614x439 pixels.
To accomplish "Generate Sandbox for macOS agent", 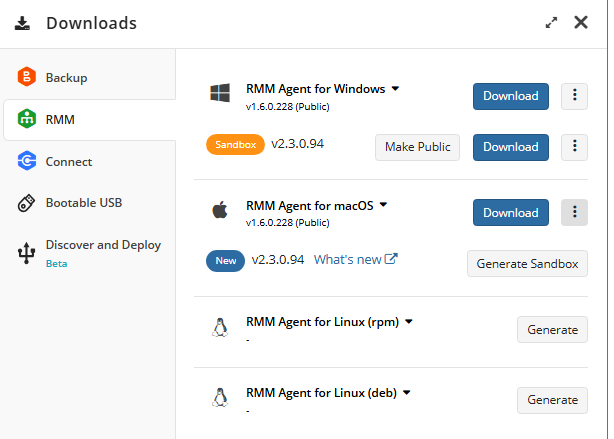I will click(527, 264).
